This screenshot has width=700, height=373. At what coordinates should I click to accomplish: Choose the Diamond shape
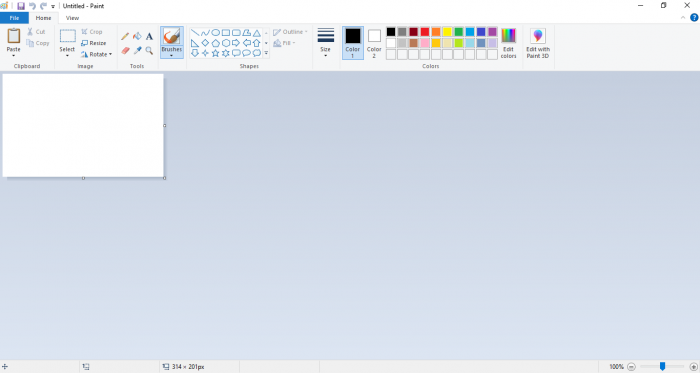(x=205, y=43)
